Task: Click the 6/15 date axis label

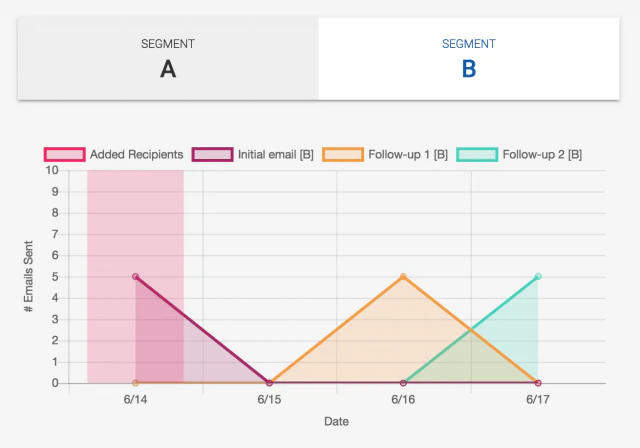Action: pyautogui.click(x=269, y=400)
